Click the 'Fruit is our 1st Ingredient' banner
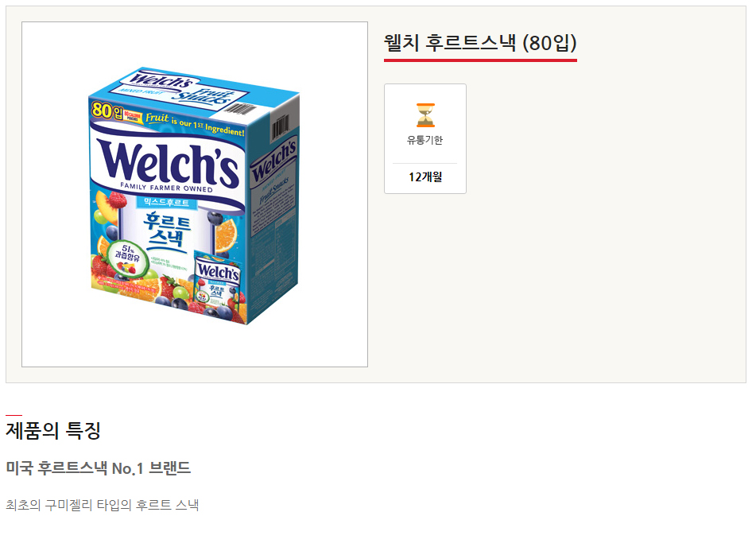 click(x=194, y=119)
